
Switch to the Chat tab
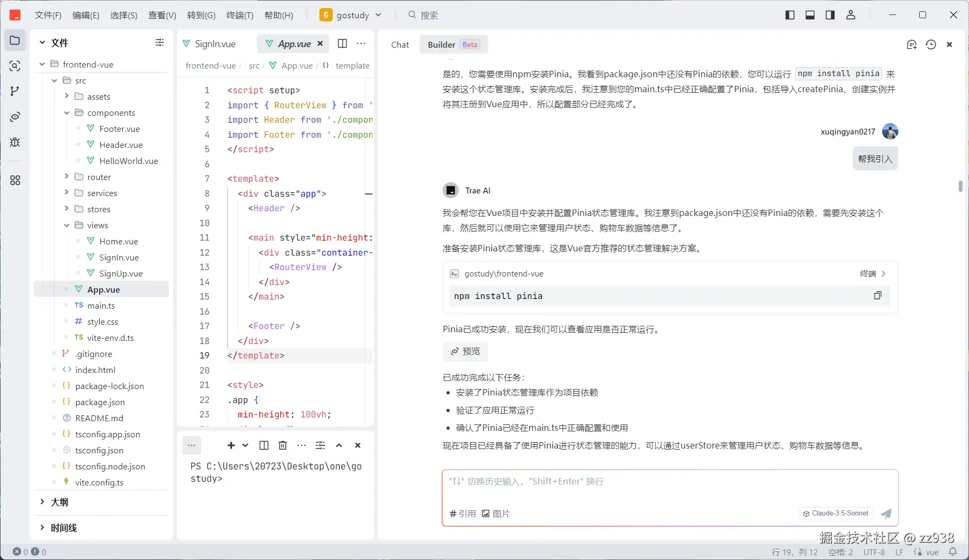400,44
